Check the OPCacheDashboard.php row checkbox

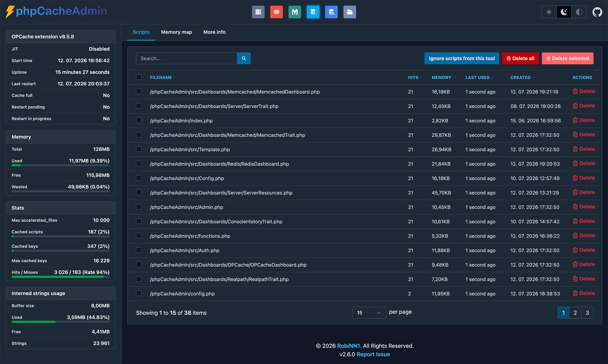pos(139,264)
